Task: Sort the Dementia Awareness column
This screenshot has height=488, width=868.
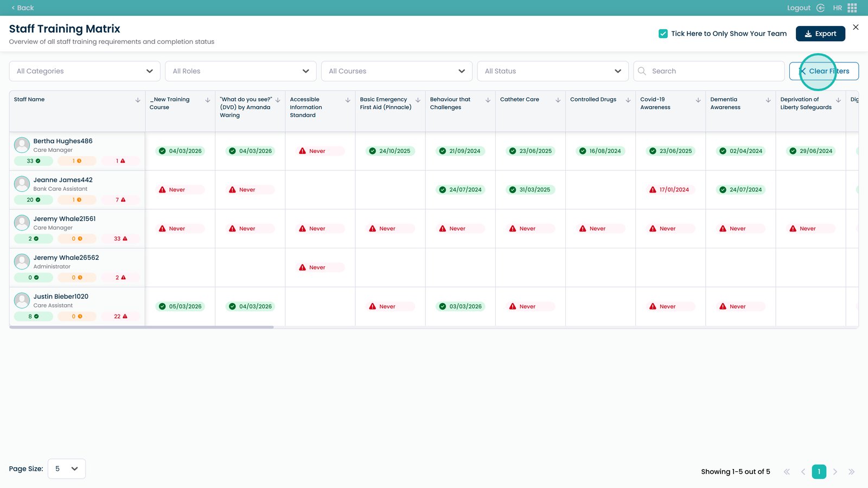Action: (x=768, y=100)
